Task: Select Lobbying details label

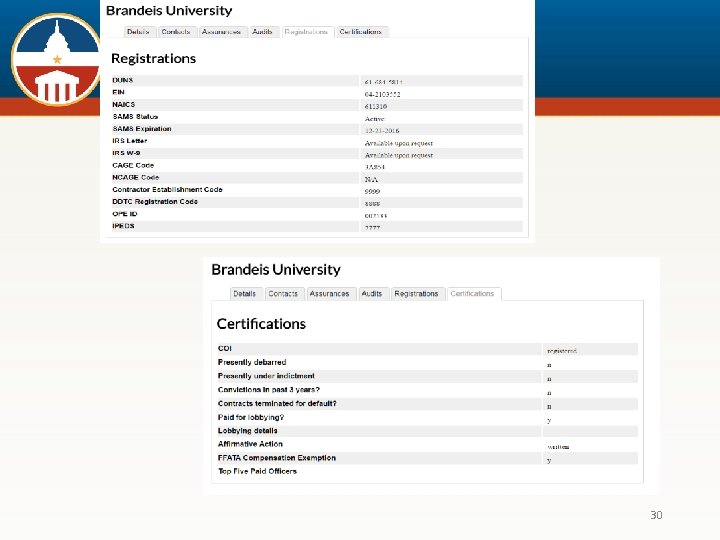Action: click(x=248, y=431)
